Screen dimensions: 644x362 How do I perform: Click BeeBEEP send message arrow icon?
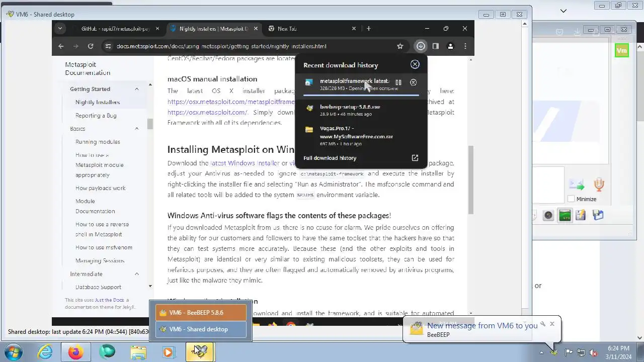coord(577,185)
